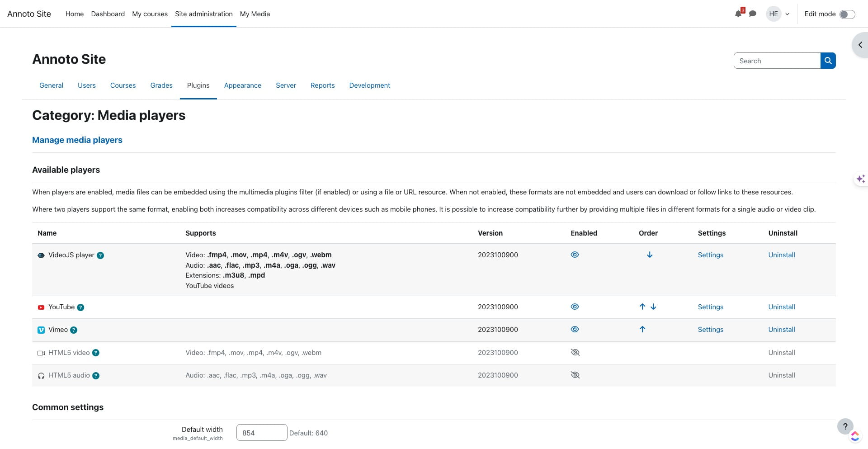868x449 pixels.
Task: Click the floating question mark help button
Action: (x=845, y=426)
